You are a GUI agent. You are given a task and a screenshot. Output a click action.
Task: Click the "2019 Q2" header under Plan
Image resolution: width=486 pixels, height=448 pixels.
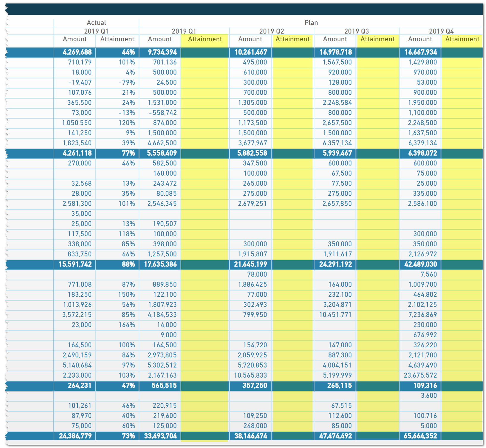[x=272, y=31]
